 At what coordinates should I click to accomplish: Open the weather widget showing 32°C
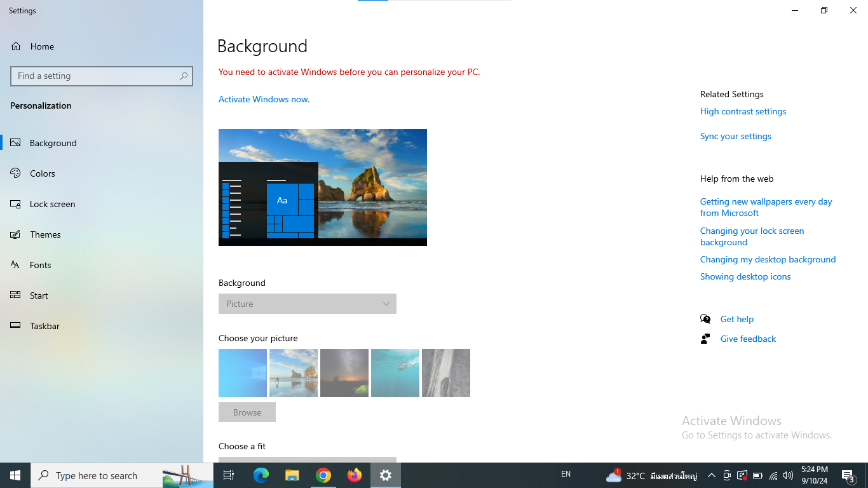(651, 475)
